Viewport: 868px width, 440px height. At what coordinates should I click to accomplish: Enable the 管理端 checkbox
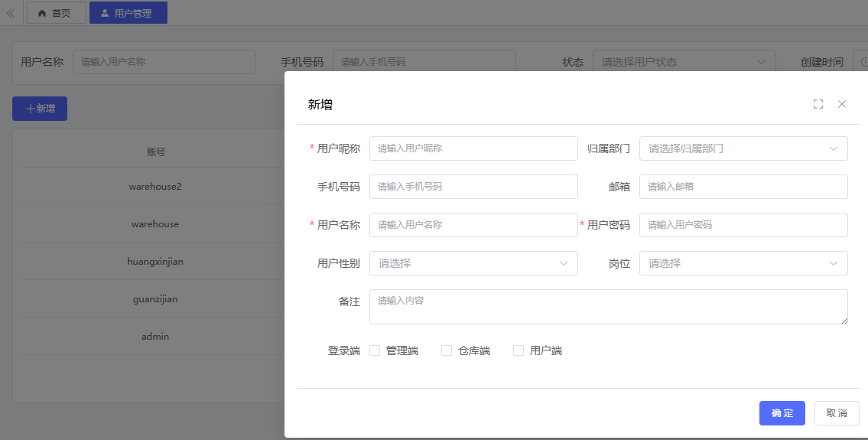click(x=375, y=350)
